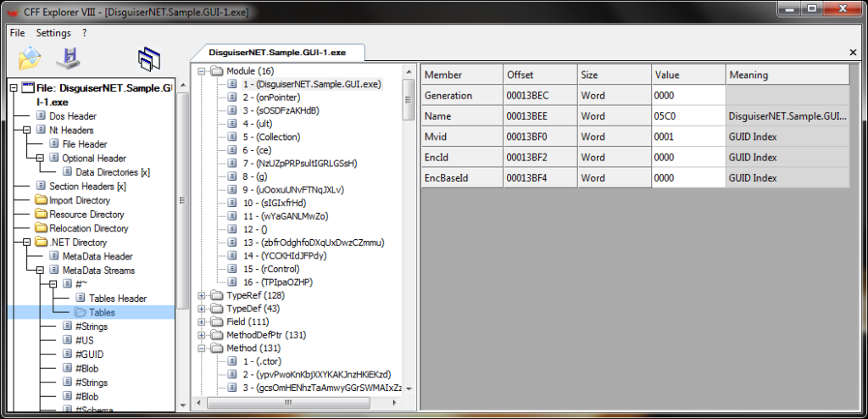This screenshot has height=419, width=868.
Task: Switch to the DisguiserNET.Sample.GUI-1.exe tab
Action: pos(276,53)
